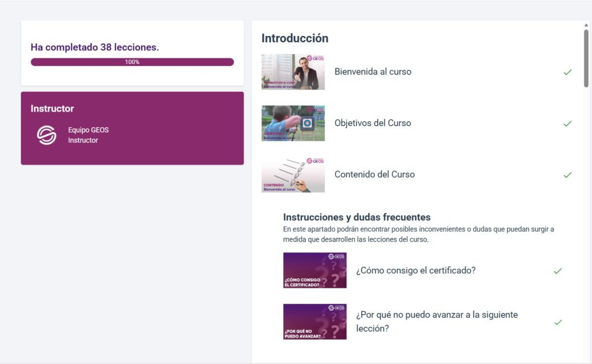Select the Contenido del Curso lesson title
This screenshot has width=592, height=364.
[375, 174]
